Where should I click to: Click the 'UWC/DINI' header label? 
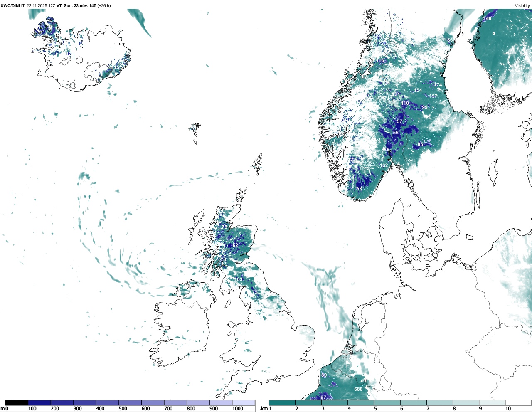10,6
